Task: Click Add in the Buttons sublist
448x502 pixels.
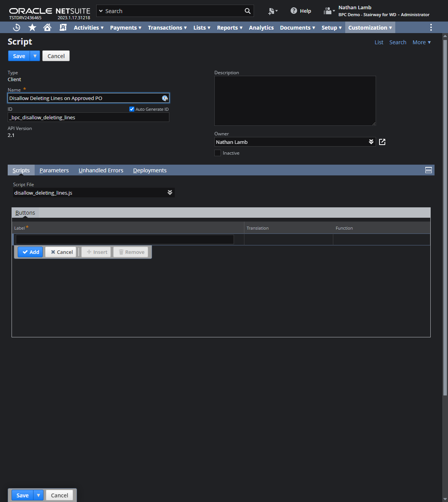Action: (30, 252)
